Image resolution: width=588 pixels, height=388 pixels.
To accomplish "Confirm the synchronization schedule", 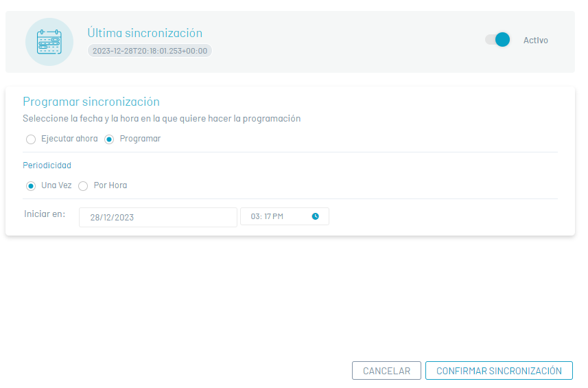I will (x=499, y=371).
